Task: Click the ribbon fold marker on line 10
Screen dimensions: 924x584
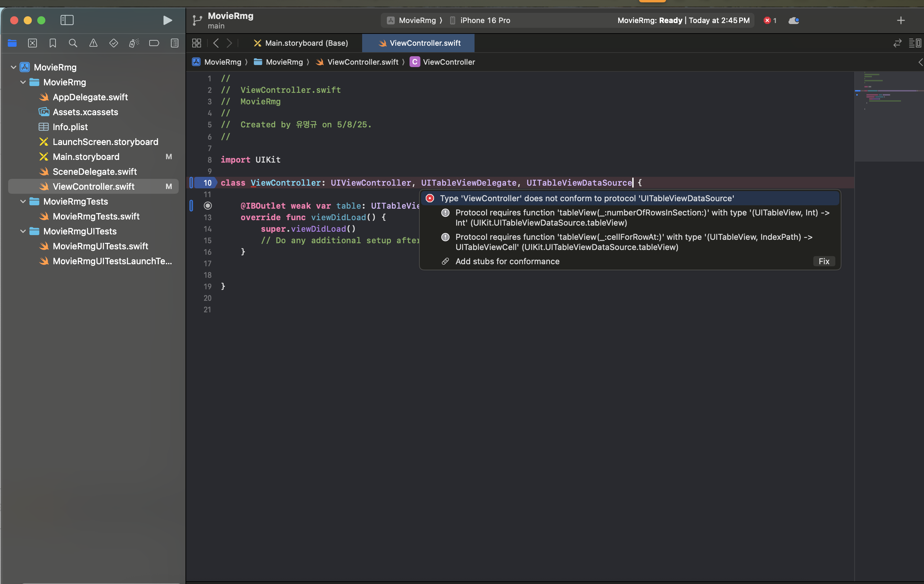Action: click(191, 183)
